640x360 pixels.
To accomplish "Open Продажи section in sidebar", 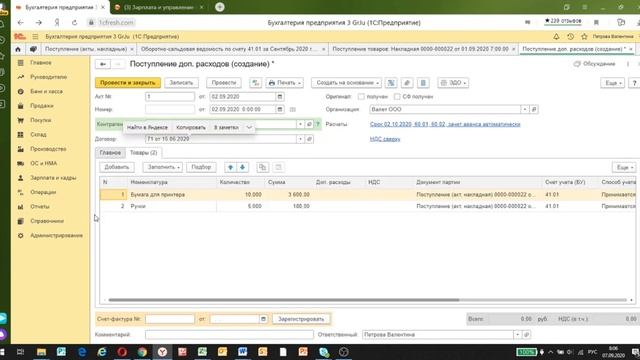I will point(42,106).
